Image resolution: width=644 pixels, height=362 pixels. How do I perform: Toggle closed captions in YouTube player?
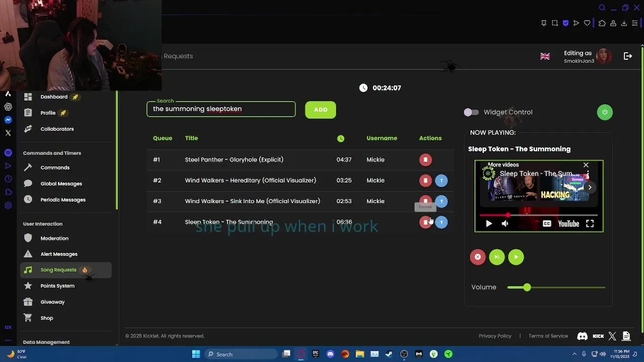pyautogui.click(x=547, y=224)
